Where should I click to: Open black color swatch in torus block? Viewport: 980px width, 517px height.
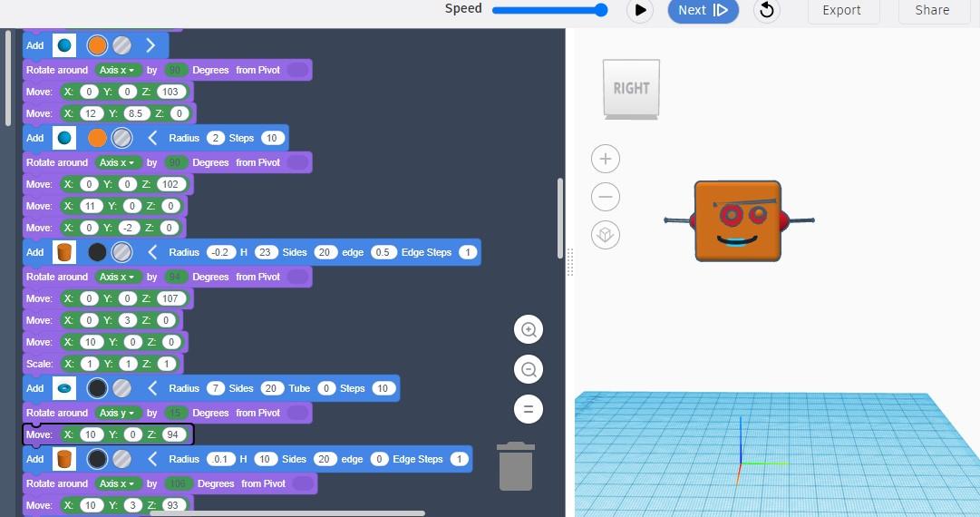(x=97, y=388)
